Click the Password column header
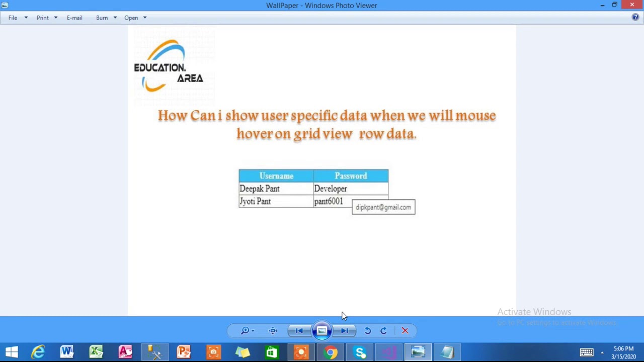Viewport: 644px width, 362px height. 351,176
